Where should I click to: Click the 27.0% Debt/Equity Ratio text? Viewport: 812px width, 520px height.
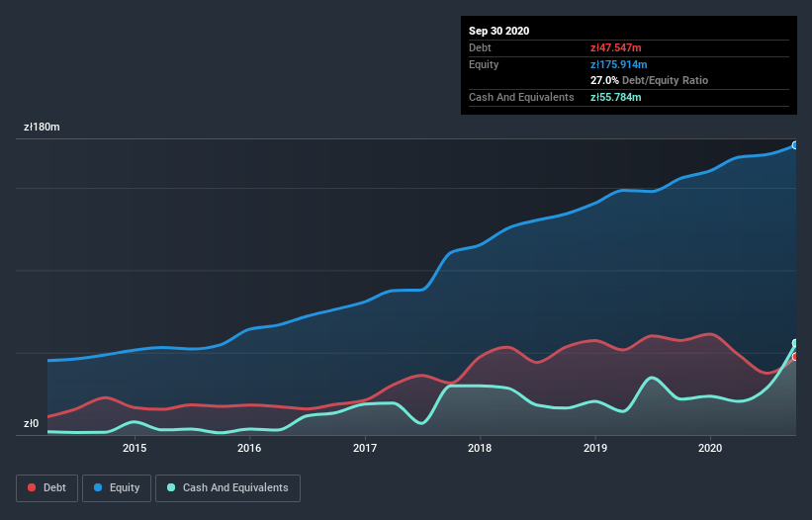point(650,80)
